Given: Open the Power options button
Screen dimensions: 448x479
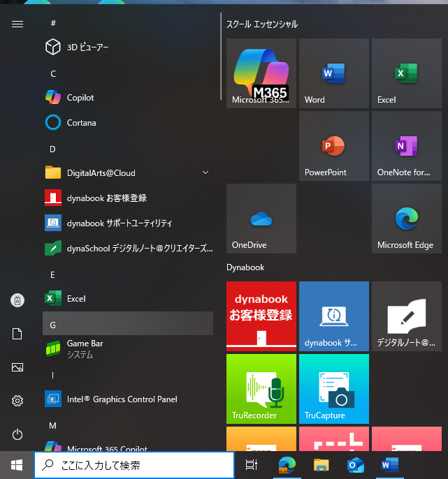Looking at the screenshot, I should [x=17, y=434].
